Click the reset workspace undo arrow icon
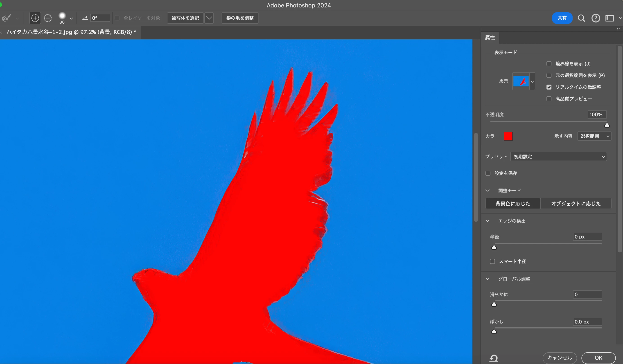Image resolution: width=623 pixels, height=364 pixels. pos(494,357)
